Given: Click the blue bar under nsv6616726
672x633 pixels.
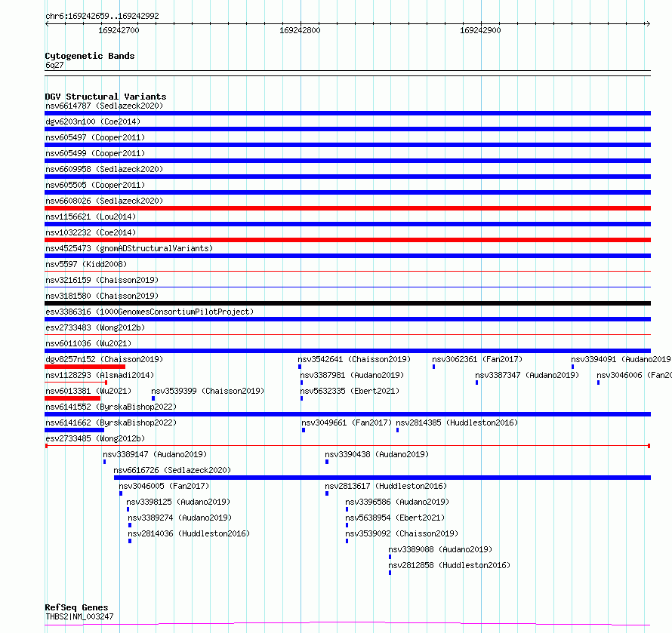Looking at the screenshot, I should 382,478.
